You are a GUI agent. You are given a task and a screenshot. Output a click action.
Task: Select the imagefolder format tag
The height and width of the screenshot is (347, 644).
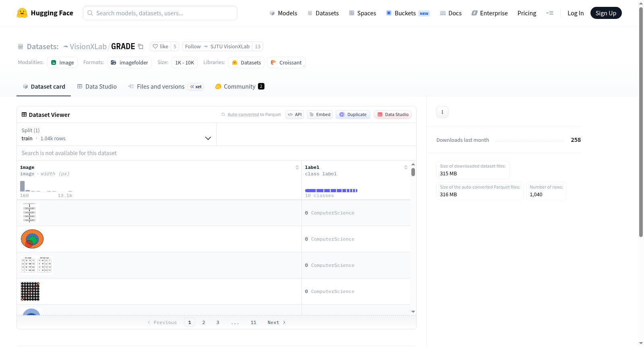[x=130, y=62]
